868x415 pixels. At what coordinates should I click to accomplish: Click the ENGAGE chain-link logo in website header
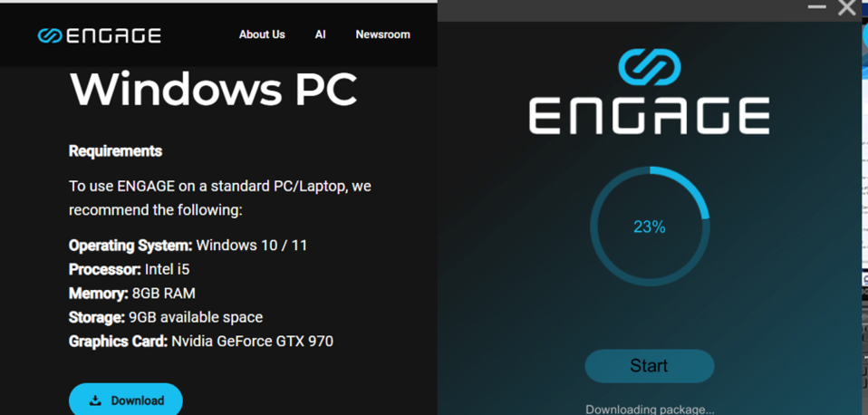pos(49,35)
